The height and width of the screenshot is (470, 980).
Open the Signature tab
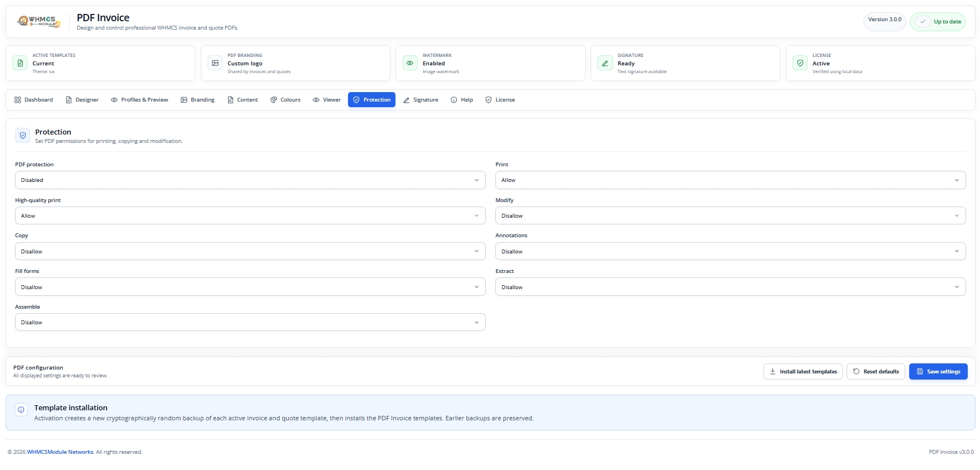coord(421,100)
